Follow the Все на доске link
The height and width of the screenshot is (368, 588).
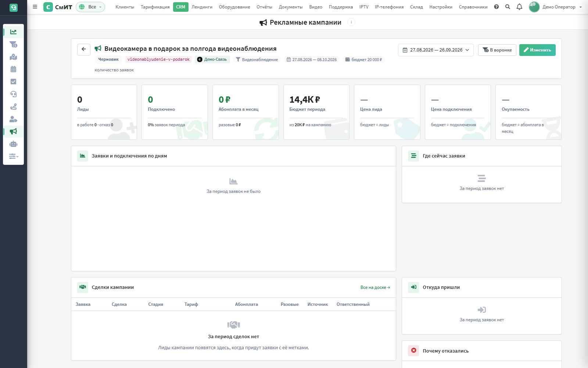click(375, 287)
